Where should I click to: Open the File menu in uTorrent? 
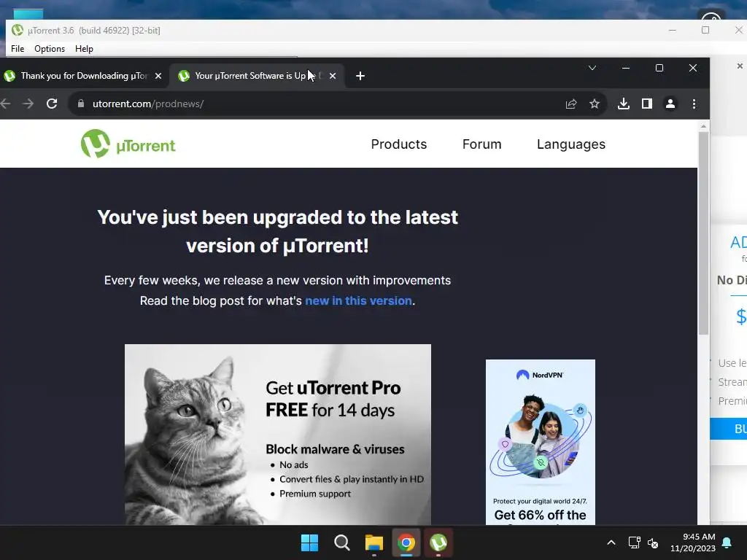(18, 49)
